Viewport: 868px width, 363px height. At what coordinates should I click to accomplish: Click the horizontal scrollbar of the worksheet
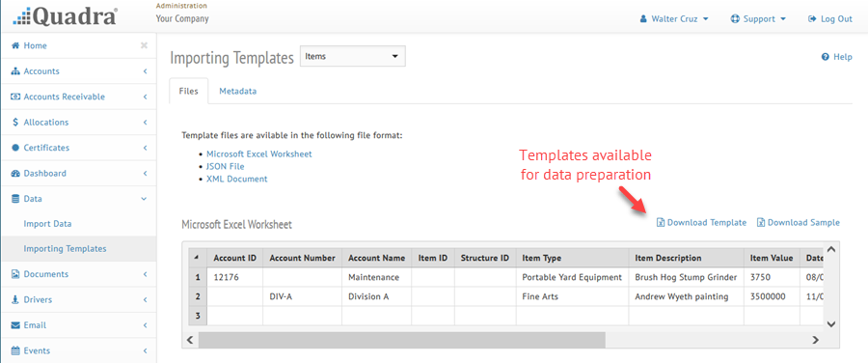point(402,339)
